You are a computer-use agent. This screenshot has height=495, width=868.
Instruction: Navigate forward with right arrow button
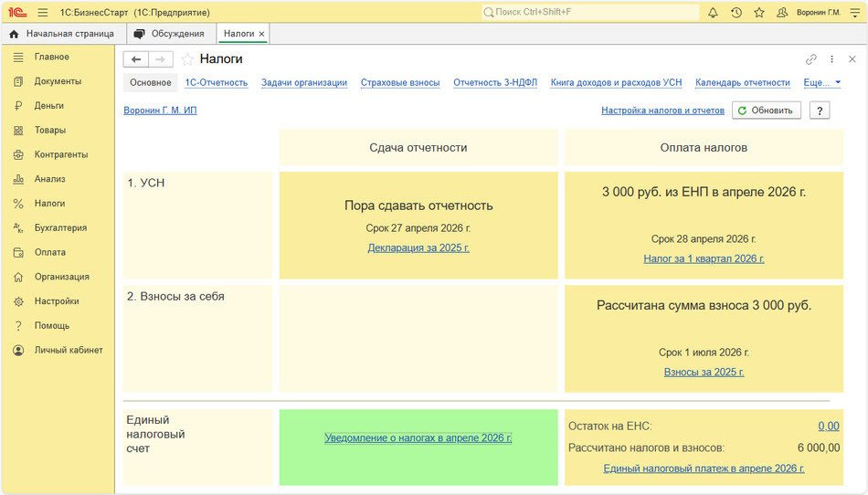pos(161,59)
